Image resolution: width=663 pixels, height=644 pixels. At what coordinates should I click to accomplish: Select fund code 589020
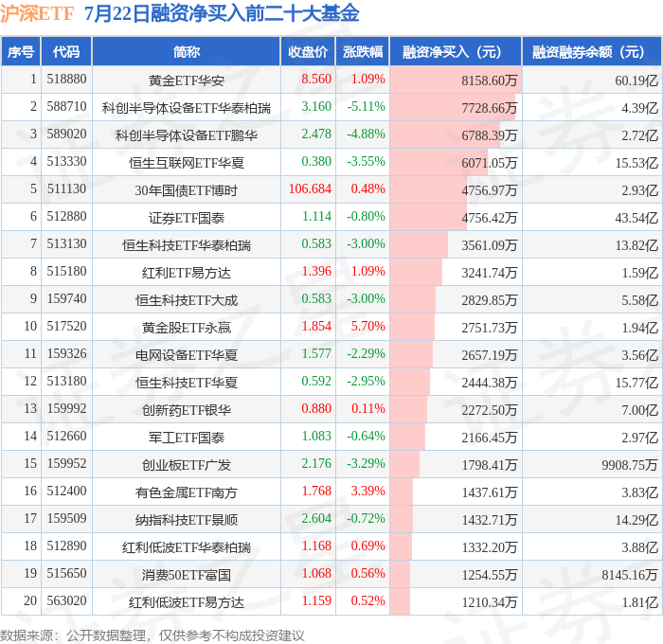click(66, 134)
